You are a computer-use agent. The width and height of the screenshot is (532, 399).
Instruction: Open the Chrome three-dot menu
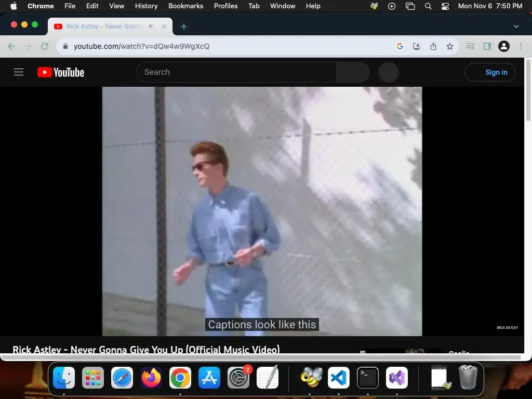pos(521,46)
